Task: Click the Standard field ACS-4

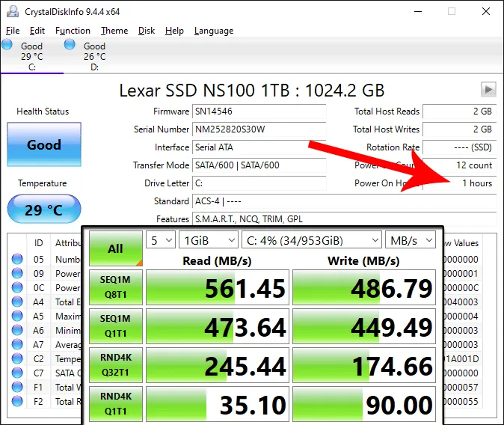Action: pyautogui.click(x=345, y=201)
